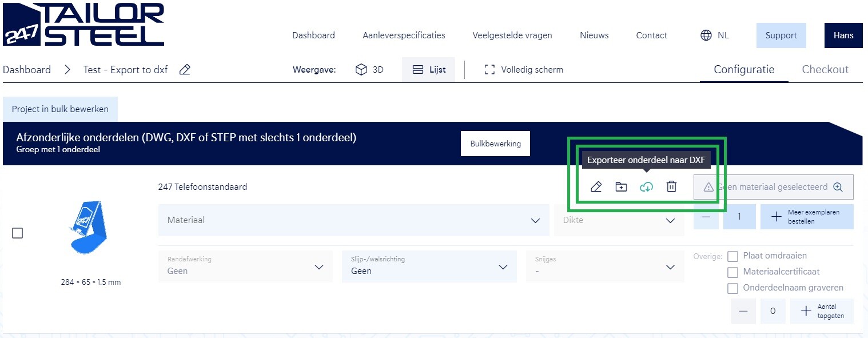Delete the part using the trash icon
This screenshot has width=868, height=338.
[671, 187]
